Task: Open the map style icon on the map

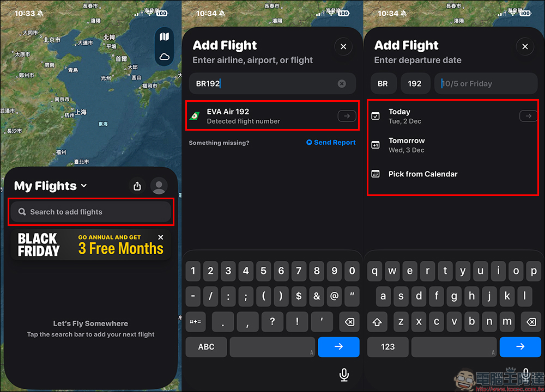Action: 164,36
